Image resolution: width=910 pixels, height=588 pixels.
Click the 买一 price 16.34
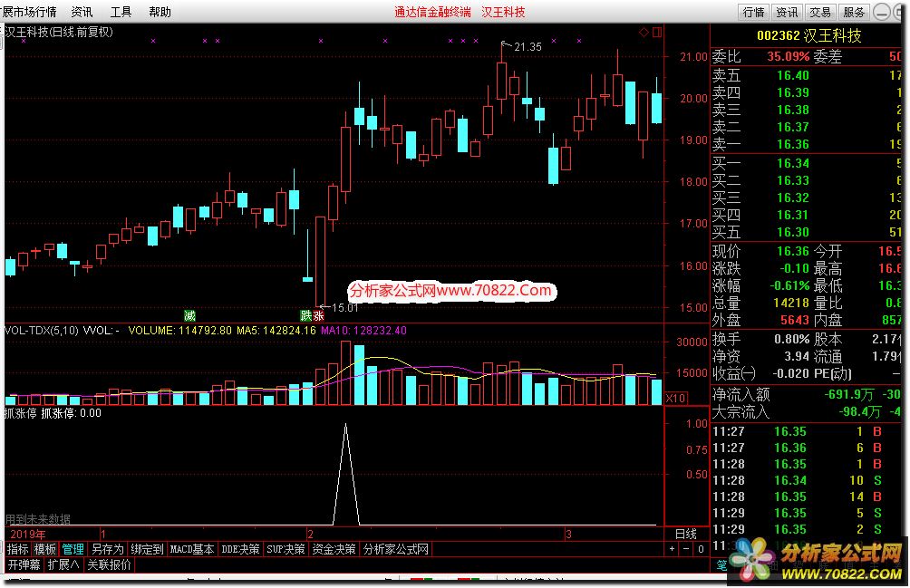[x=793, y=163]
